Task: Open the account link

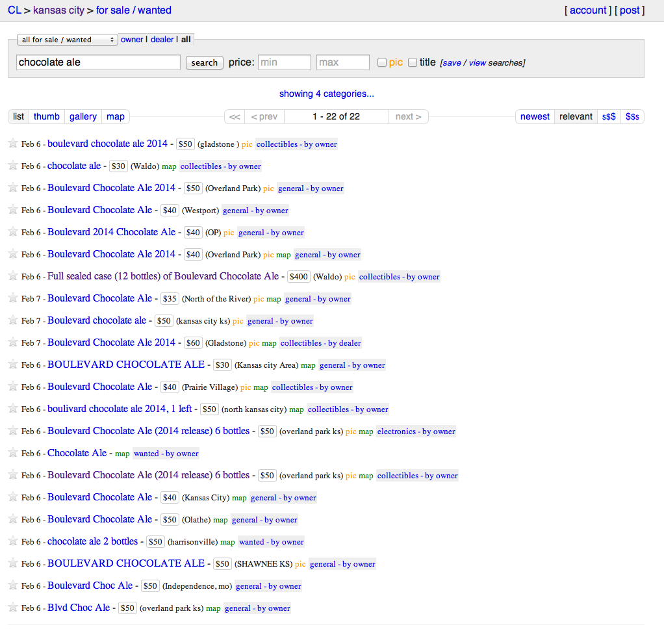Action: [588, 10]
